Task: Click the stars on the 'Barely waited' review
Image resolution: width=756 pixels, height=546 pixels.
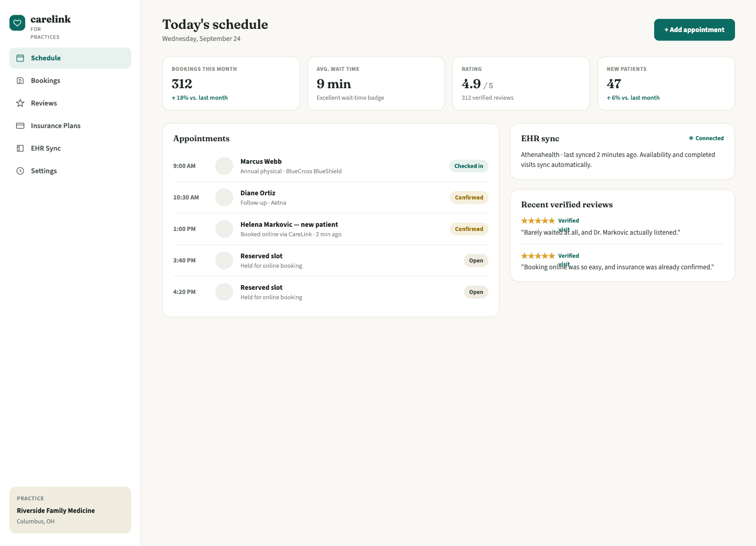Action: (538, 220)
